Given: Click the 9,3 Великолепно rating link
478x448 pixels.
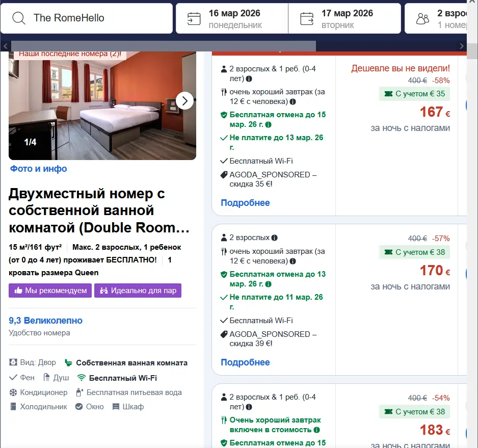Looking at the screenshot, I should pyautogui.click(x=45, y=320).
